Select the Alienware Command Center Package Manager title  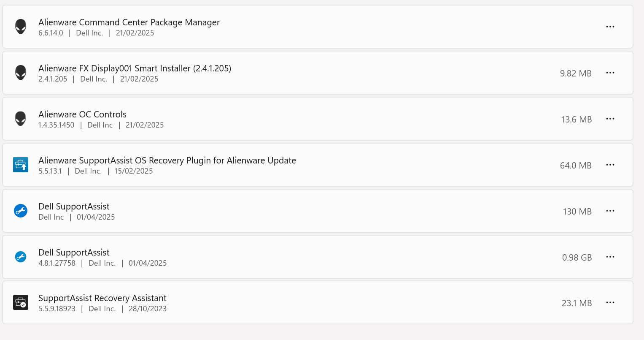coord(129,22)
